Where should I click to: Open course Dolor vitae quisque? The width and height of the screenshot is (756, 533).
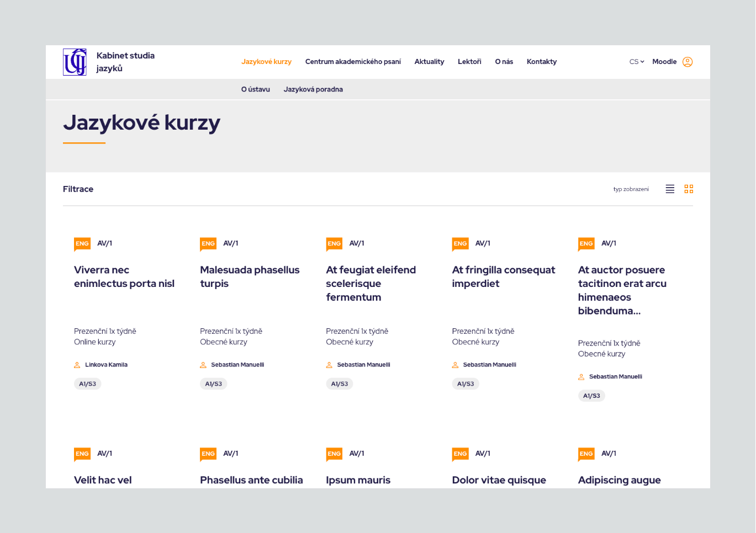pos(499,480)
